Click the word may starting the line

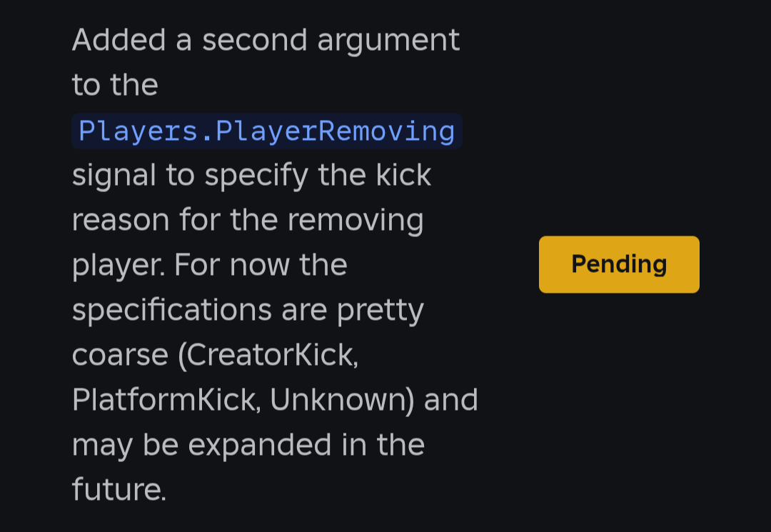(x=102, y=445)
